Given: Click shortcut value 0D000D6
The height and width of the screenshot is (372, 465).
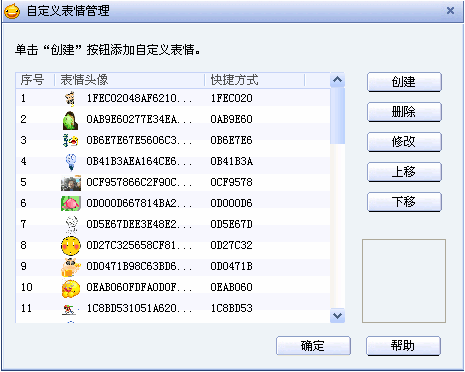Looking at the screenshot, I should pos(231,203).
